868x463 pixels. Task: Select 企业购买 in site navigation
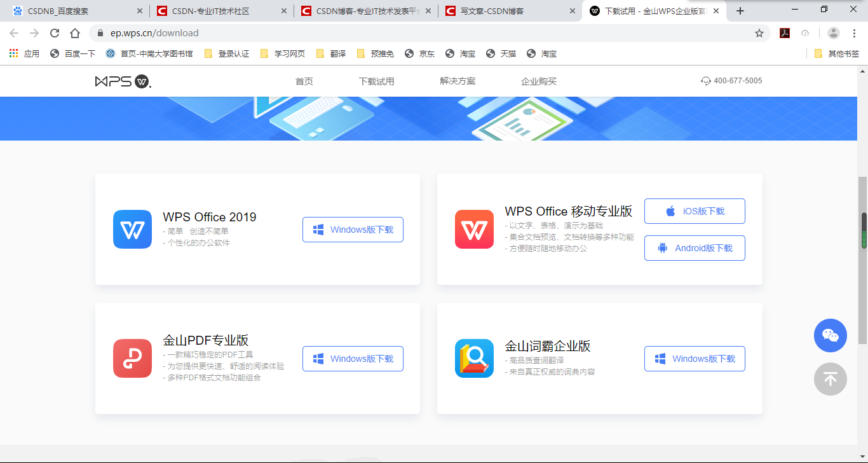pyautogui.click(x=539, y=81)
